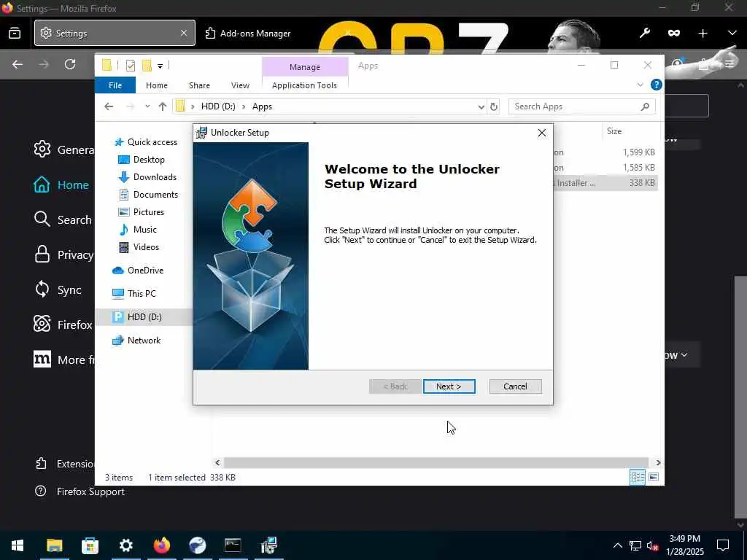Image resolution: width=747 pixels, height=560 pixels.
Task: Open the File tab in File Explorer
Action: click(115, 85)
